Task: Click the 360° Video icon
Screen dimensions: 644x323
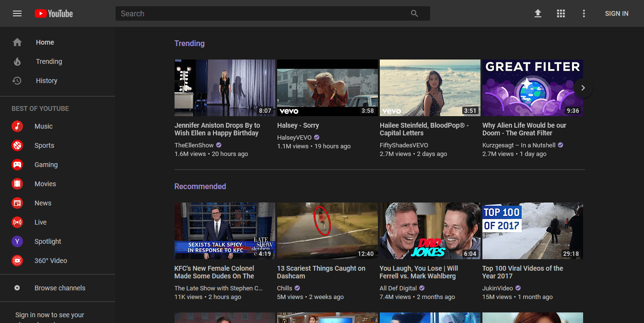Action: (x=17, y=261)
